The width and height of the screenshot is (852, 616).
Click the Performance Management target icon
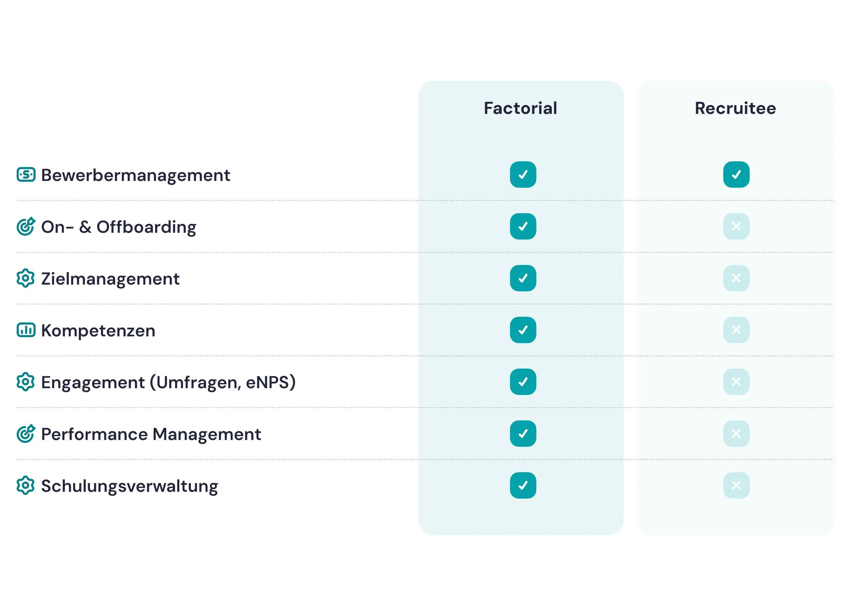pyautogui.click(x=26, y=434)
